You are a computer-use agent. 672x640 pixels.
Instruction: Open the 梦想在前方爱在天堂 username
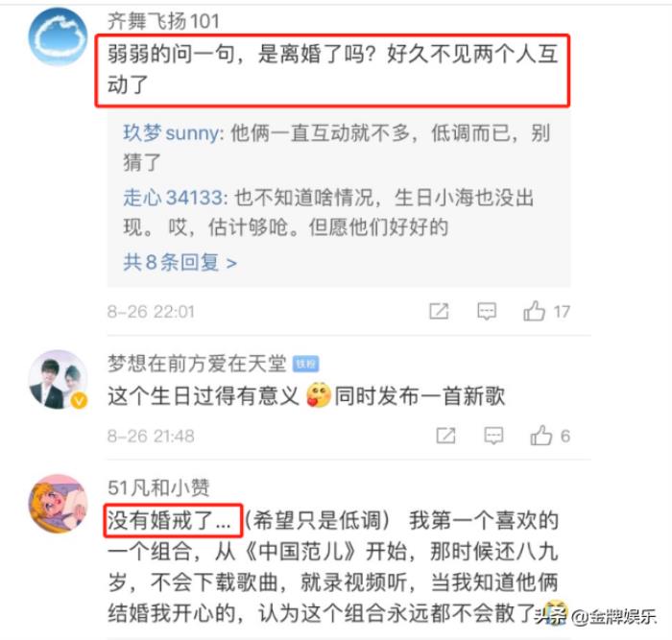coord(197,364)
